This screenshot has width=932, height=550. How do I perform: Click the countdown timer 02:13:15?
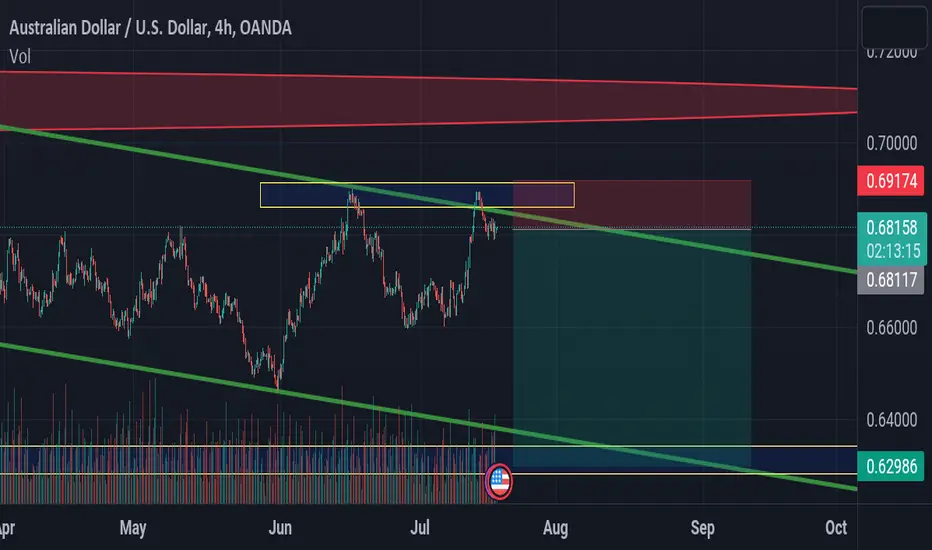[893, 251]
